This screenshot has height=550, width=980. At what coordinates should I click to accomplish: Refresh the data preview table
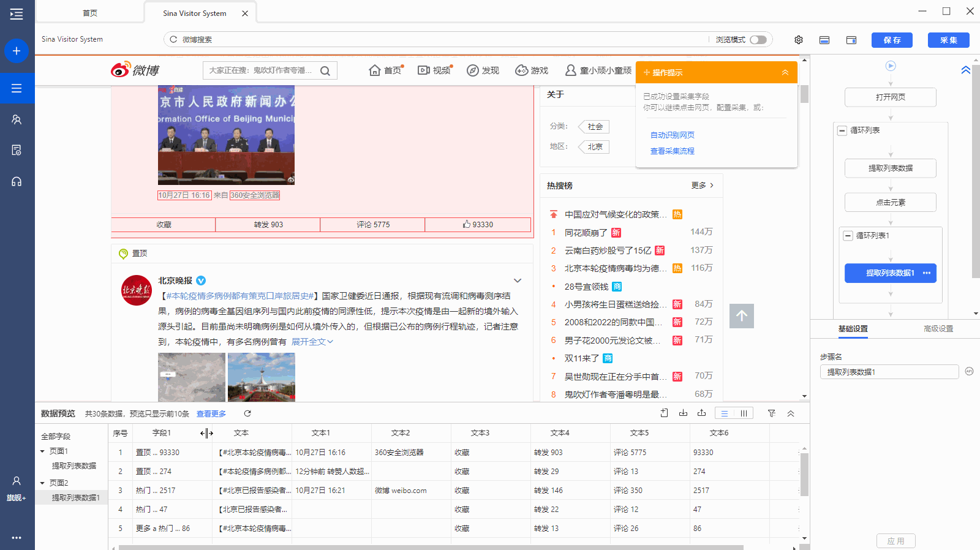pos(247,413)
